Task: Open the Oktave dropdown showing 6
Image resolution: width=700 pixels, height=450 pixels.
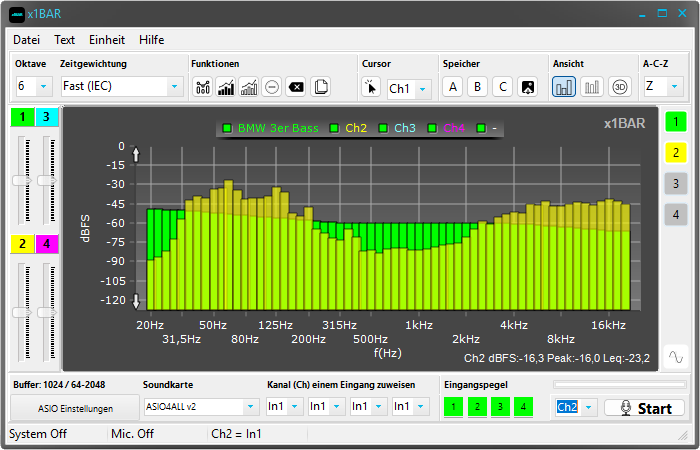Action: pos(34,86)
